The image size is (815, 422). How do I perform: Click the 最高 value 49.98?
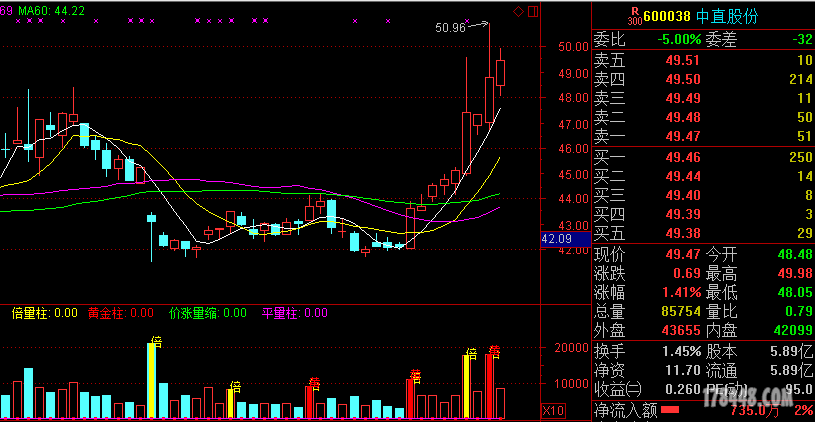tap(795, 273)
